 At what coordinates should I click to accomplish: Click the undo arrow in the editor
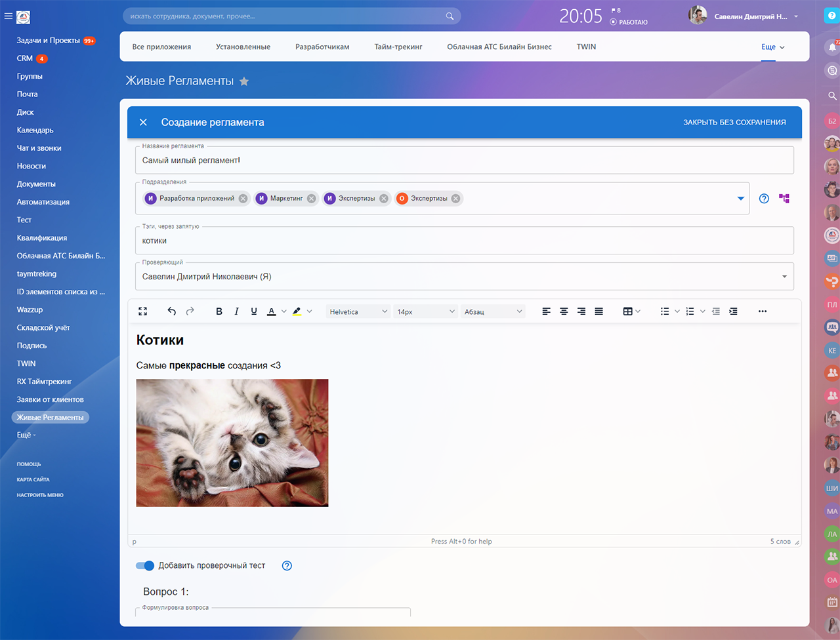point(172,311)
